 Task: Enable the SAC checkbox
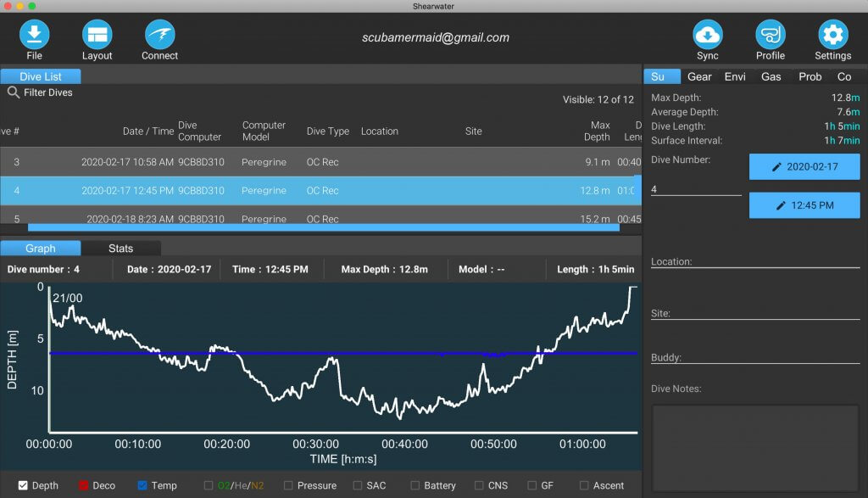[358, 485]
